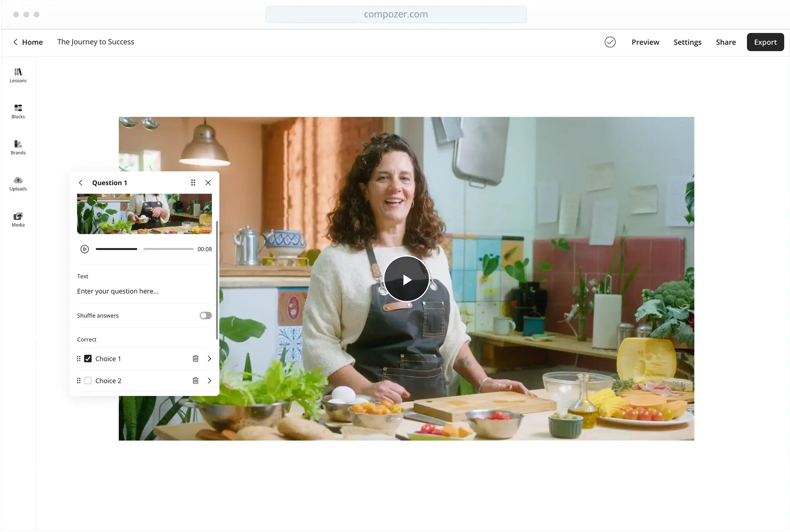This screenshot has width=790, height=532.
Task: Click the saved status checkmark icon
Action: pyautogui.click(x=610, y=42)
